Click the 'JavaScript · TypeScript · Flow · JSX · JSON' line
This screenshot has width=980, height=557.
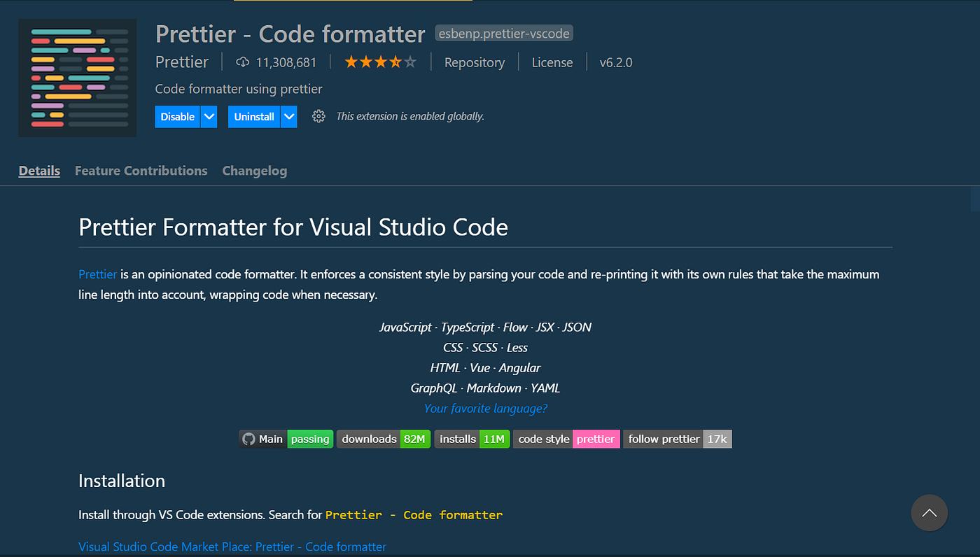(x=486, y=327)
